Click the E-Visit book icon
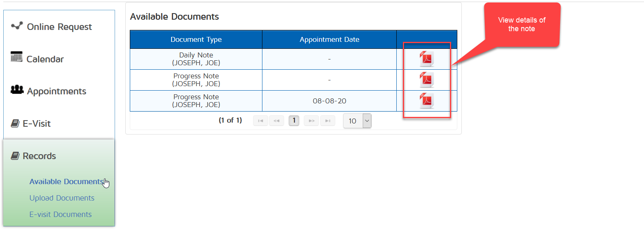The width and height of the screenshot is (644, 235). (15, 123)
